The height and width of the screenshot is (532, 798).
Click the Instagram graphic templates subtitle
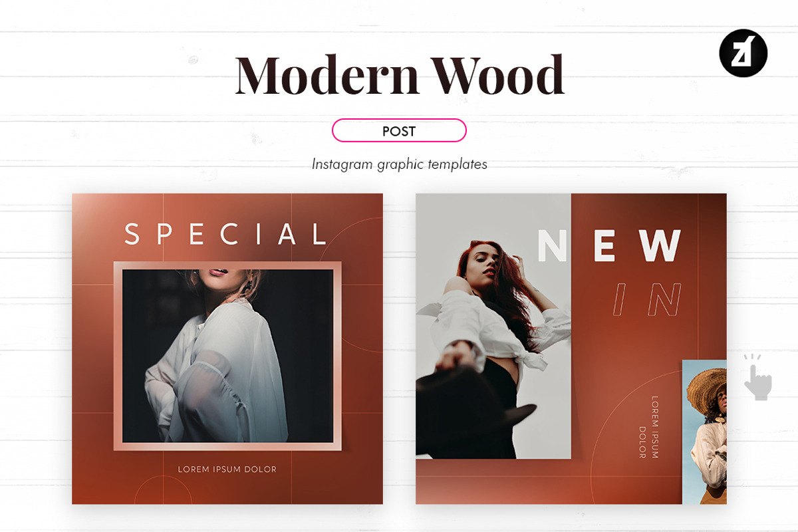coord(399,164)
